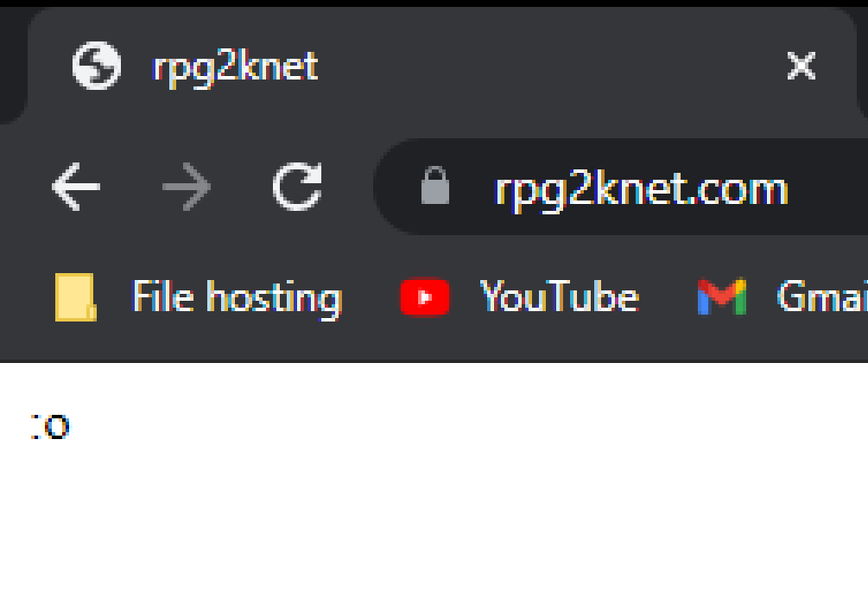This screenshot has height=605, width=868.
Task: Open the Gmail bookmark text link
Action: (x=822, y=296)
